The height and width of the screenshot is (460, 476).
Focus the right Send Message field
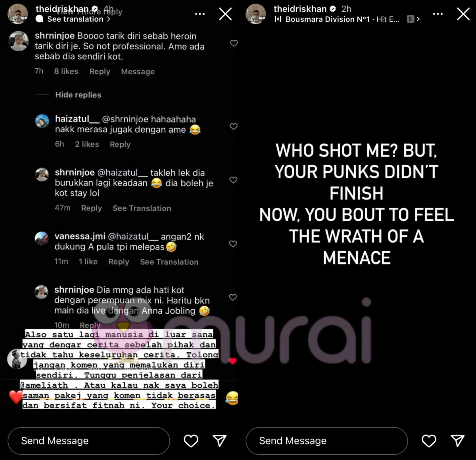pyautogui.click(x=327, y=441)
